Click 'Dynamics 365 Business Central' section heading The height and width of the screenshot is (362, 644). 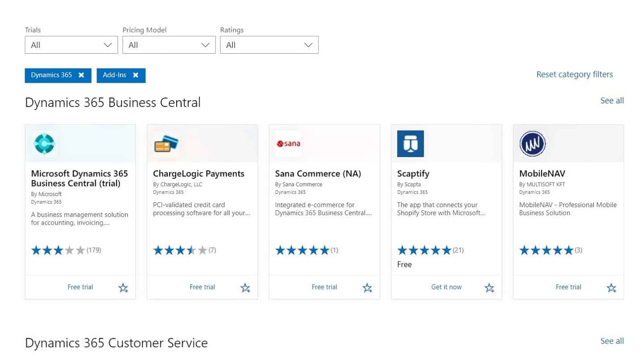coord(113,102)
